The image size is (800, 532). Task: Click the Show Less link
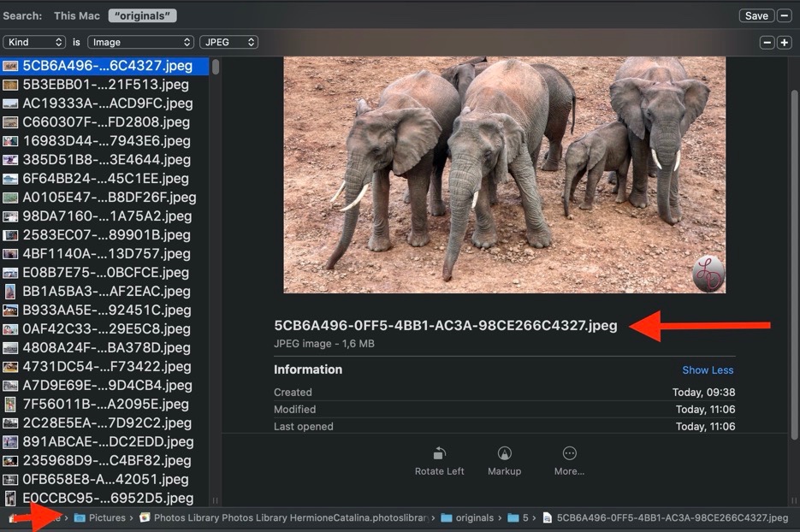pyautogui.click(x=708, y=370)
